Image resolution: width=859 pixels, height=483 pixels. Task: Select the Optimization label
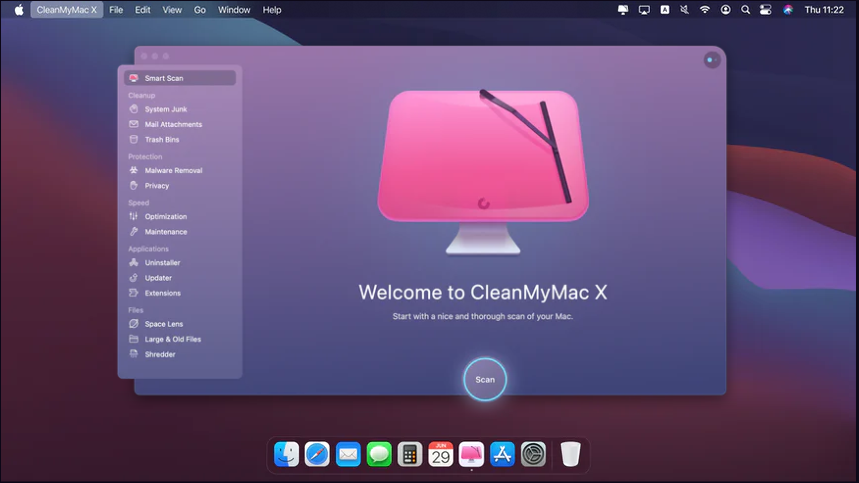[166, 216]
